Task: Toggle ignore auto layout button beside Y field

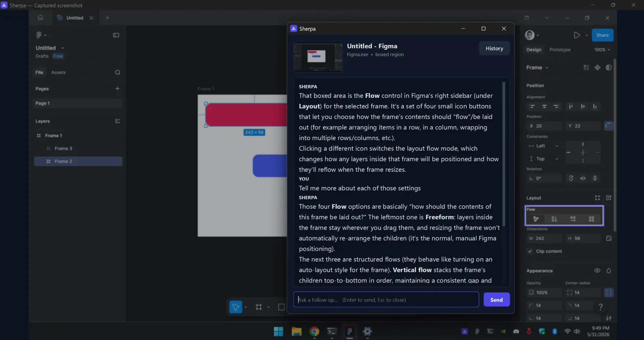Action: [609, 126]
